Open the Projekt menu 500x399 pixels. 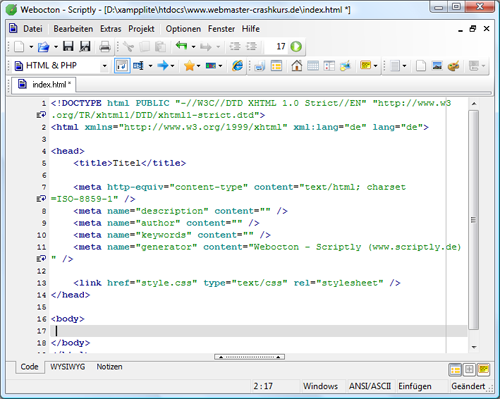click(x=141, y=29)
